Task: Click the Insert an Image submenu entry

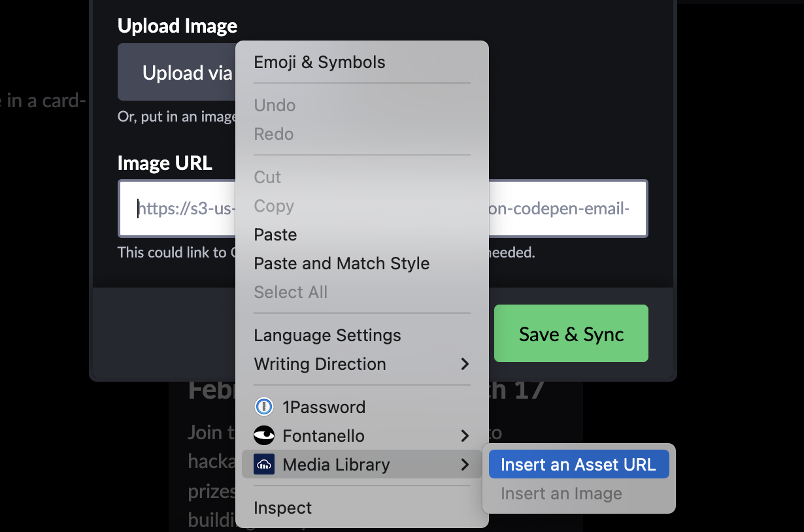Action: click(x=561, y=493)
